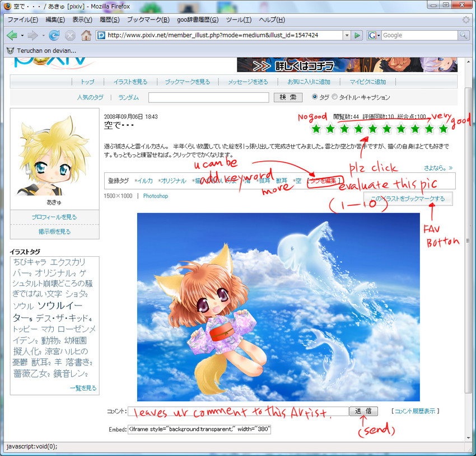Click the Google search box
This screenshot has height=456, width=476.
tap(419, 35)
